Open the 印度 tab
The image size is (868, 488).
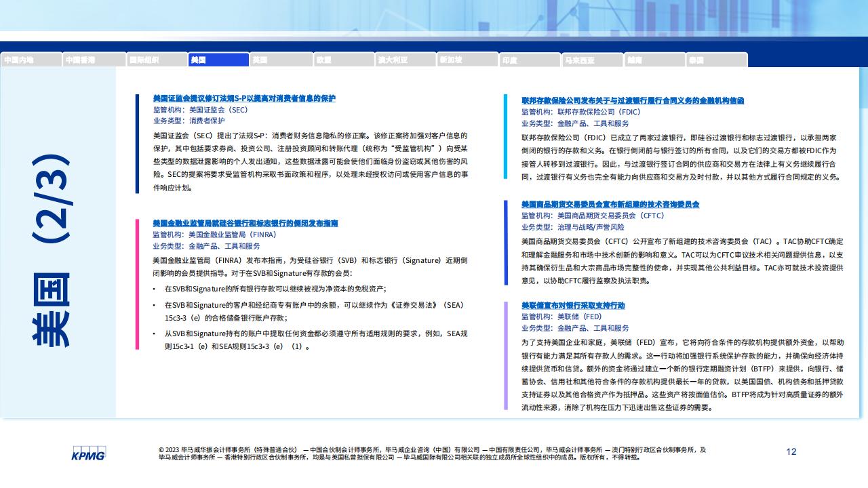(x=531, y=60)
